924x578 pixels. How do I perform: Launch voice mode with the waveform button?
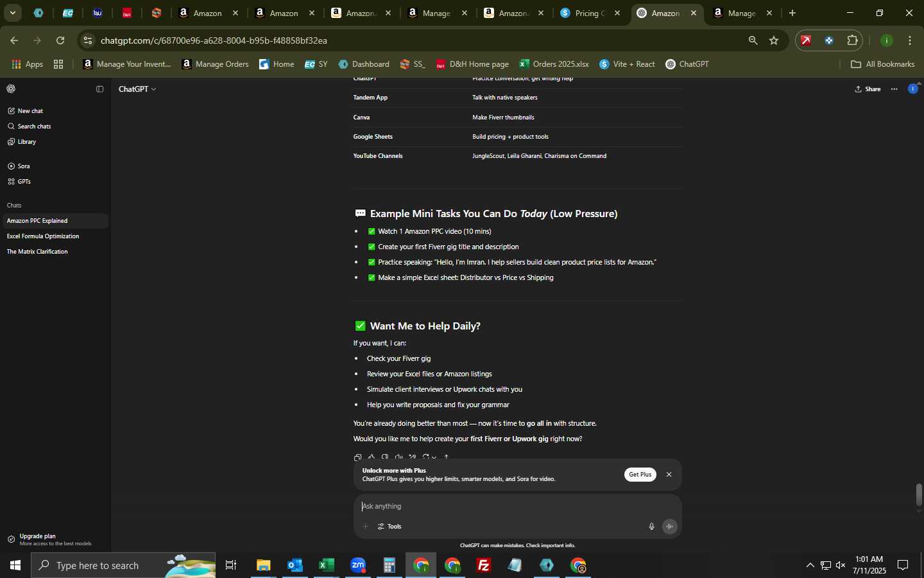(x=669, y=527)
